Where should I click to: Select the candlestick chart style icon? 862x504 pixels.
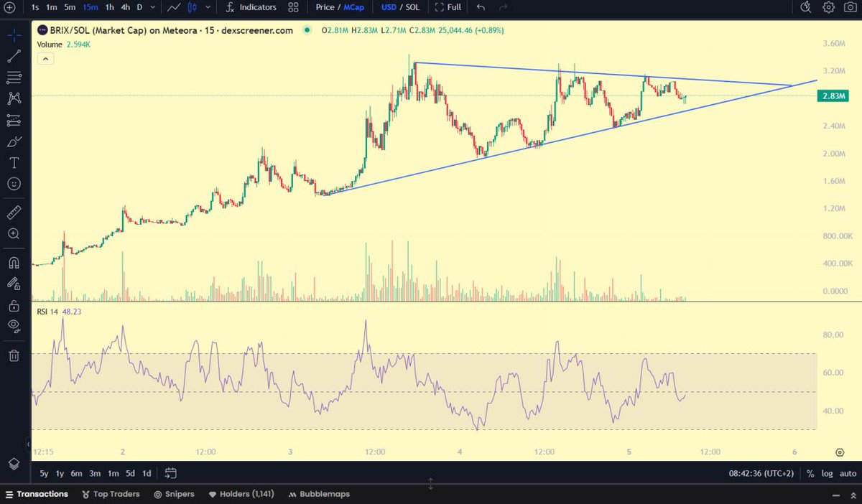192,7
